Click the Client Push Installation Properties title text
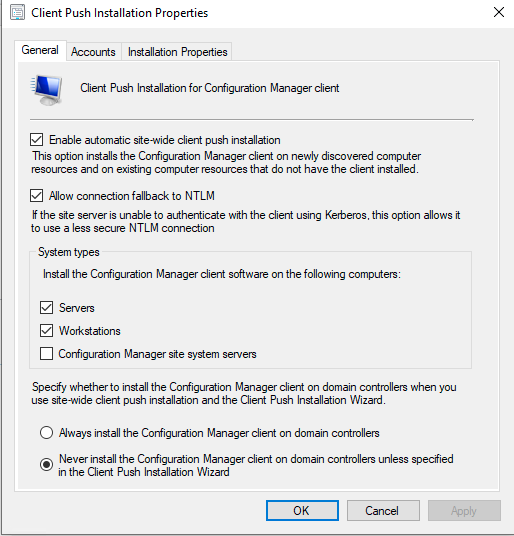The image size is (514, 536). pyautogui.click(x=120, y=13)
